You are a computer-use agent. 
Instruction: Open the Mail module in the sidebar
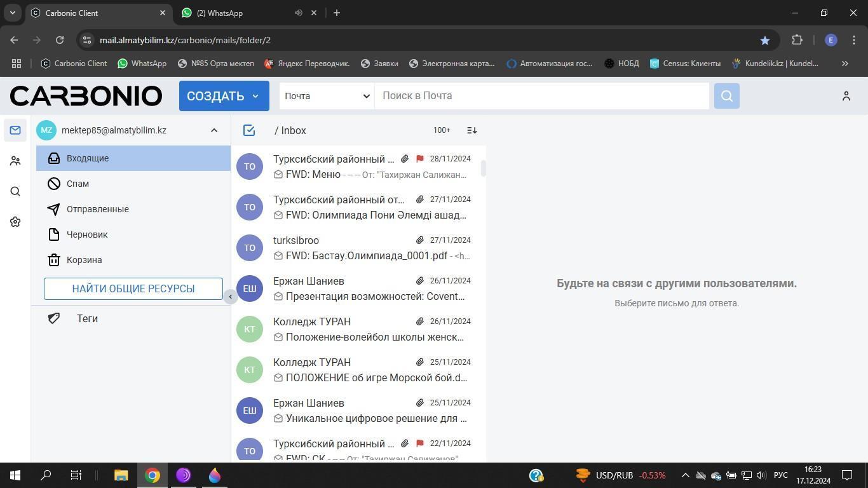(x=15, y=130)
